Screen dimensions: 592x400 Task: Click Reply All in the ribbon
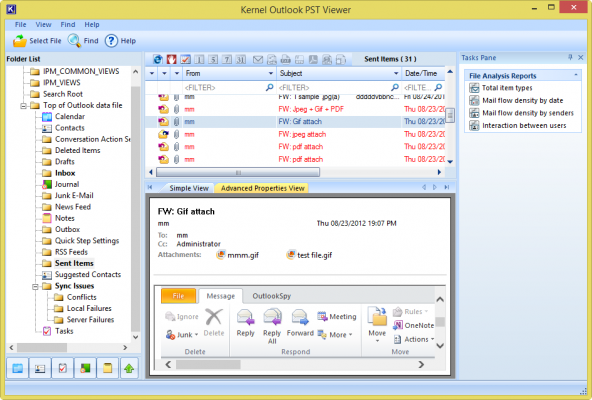tap(272, 326)
